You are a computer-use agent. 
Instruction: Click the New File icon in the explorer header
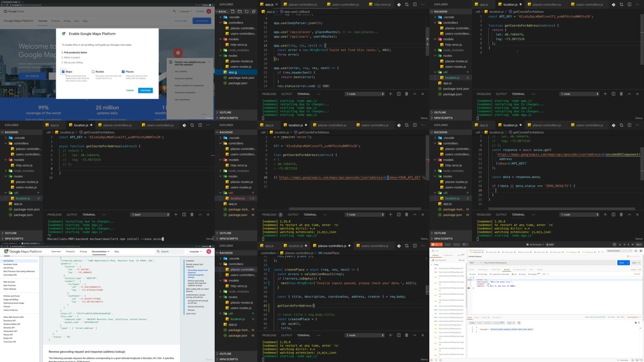[x=233, y=11]
